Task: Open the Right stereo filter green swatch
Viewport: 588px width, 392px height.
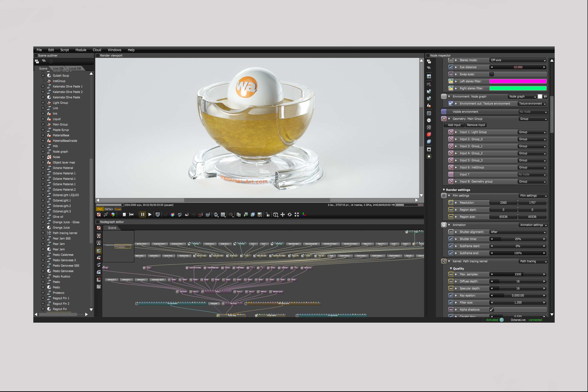Action: click(x=518, y=88)
